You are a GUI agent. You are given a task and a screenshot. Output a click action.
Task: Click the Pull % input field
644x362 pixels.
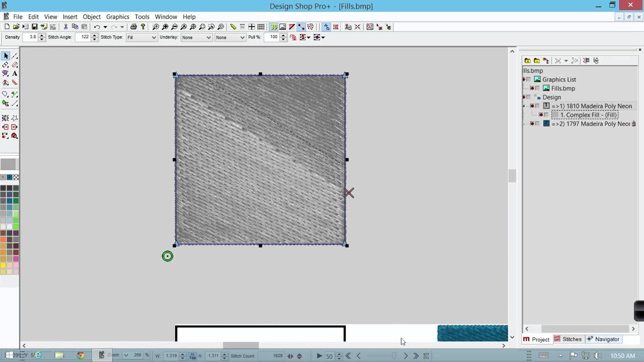coord(271,37)
